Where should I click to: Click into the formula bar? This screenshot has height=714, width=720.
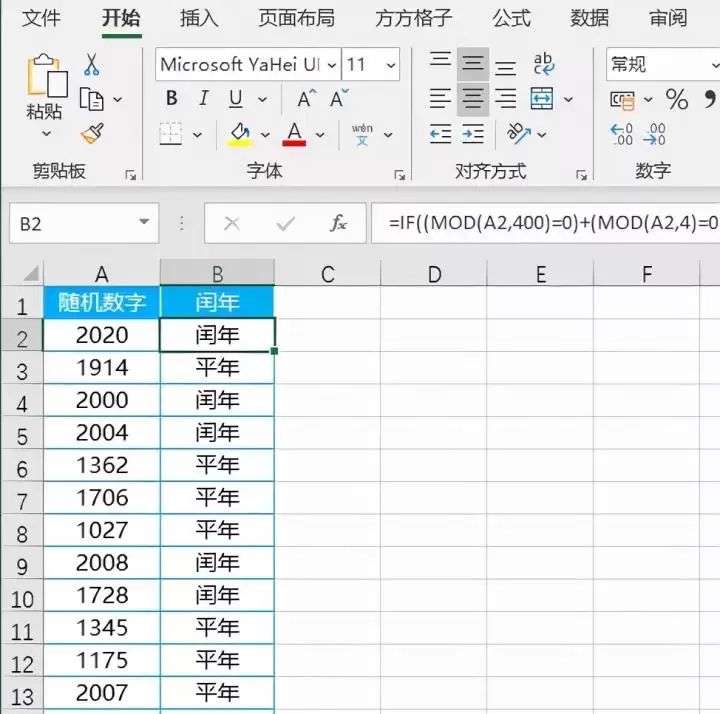coord(546,223)
